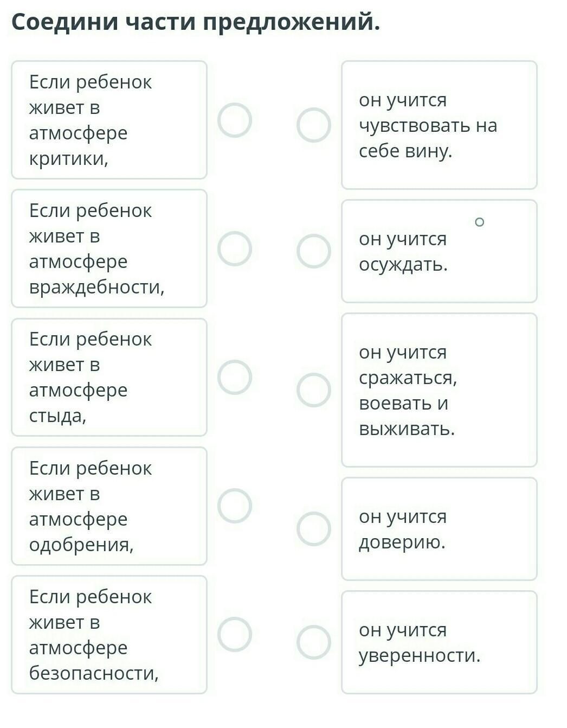Viewport: 567px width, 728px height.
Task: Select the circle beside 'он учится уверенности'
Action: point(313,642)
